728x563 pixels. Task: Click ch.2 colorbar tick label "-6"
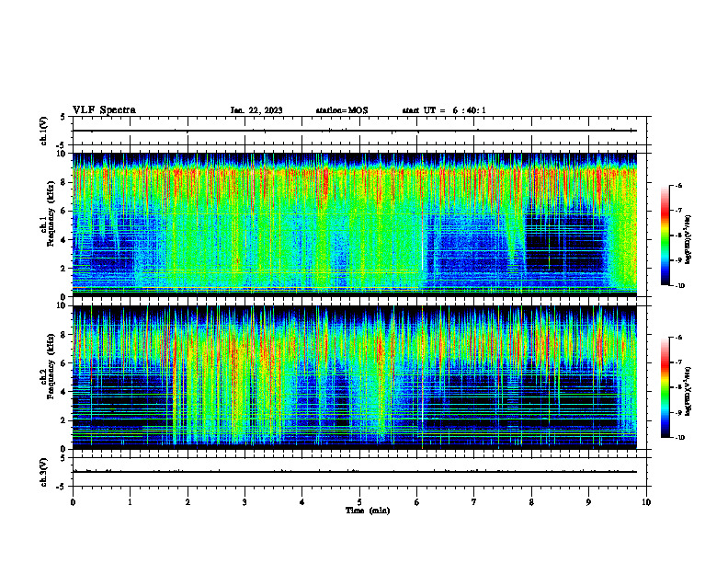[x=679, y=338]
